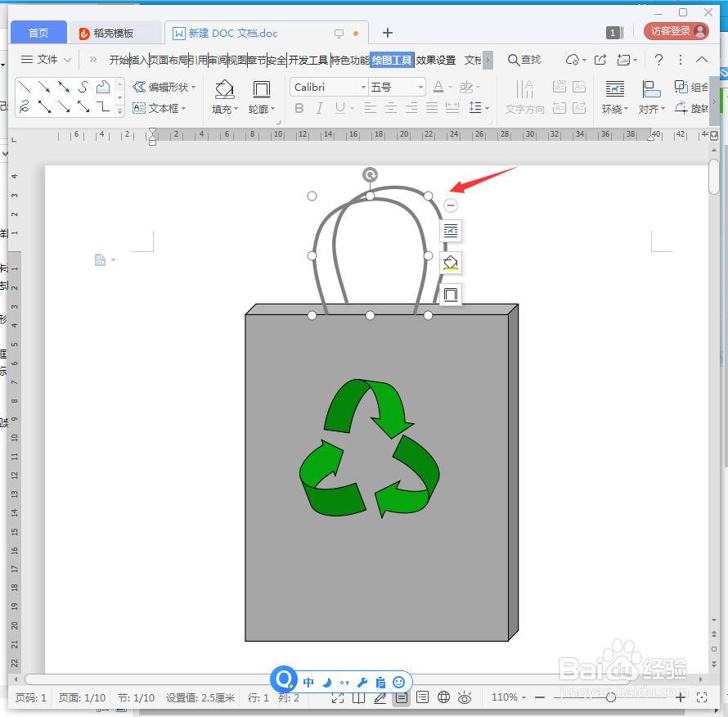Toggle italic formatting
The height and width of the screenshot is (717, 728).
click(x=320, y=108)
